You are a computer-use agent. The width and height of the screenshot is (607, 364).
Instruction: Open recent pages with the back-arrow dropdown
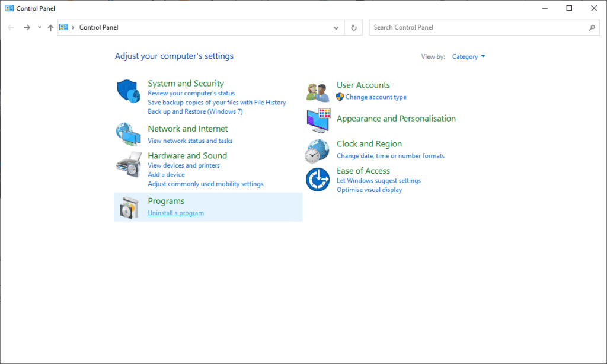[39, 27]
